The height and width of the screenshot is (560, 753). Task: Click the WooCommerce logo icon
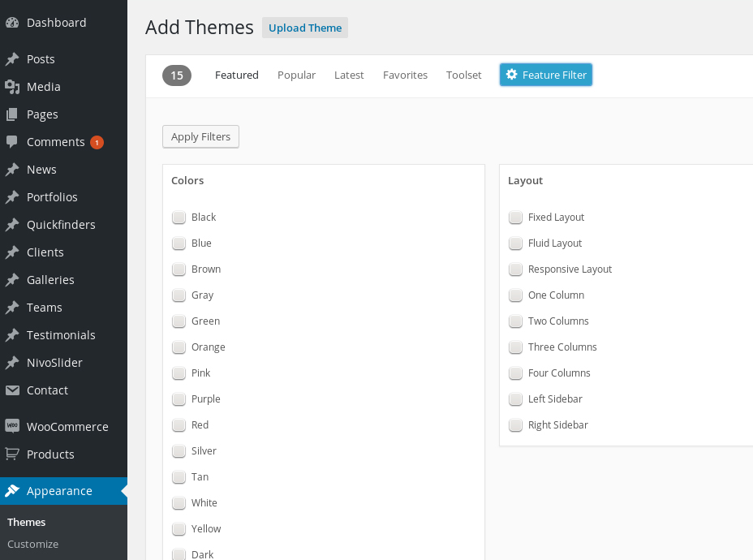point(12,427)
